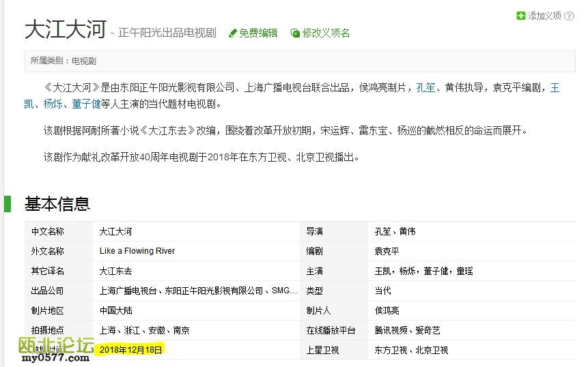Click 腾讯视频、爱奇艺 in 在线播放平台 row

click(x=407, y=330)
